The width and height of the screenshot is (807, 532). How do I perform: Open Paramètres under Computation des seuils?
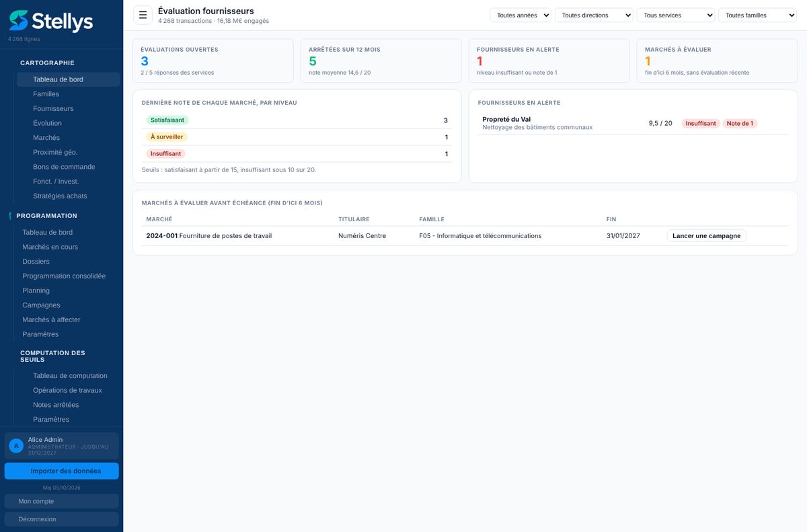[68, 420]
